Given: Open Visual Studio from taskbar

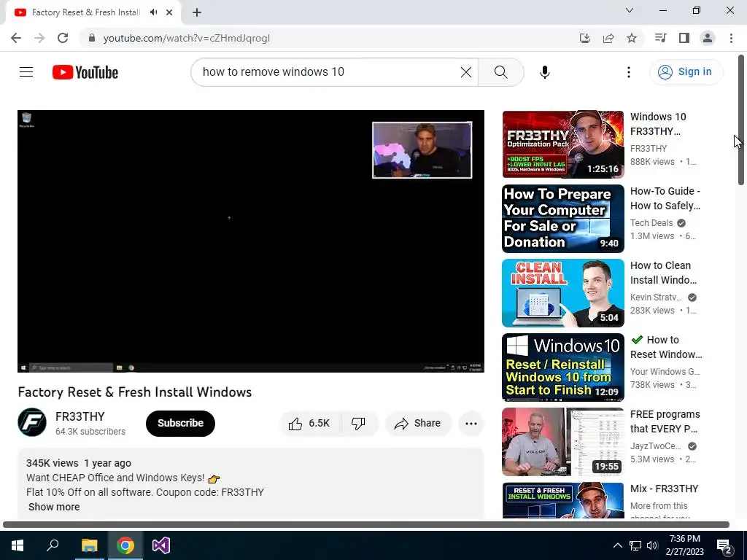Looking at the screenshot, I should pos(161,545).
